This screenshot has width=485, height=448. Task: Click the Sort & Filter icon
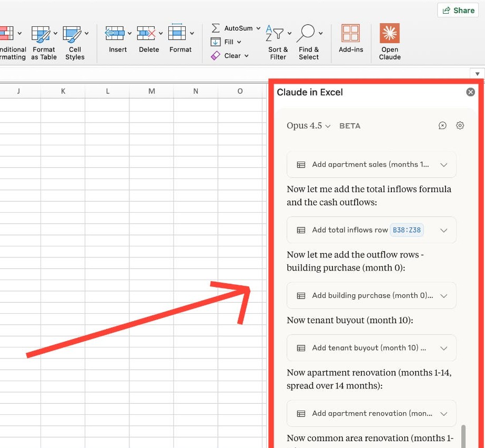click(275, 33)
